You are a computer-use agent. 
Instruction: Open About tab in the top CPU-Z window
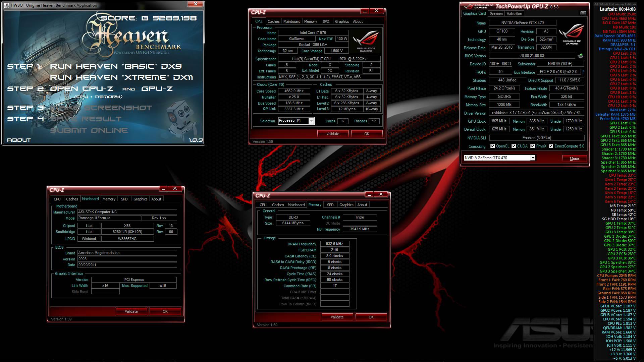click(x=358, y=21)
